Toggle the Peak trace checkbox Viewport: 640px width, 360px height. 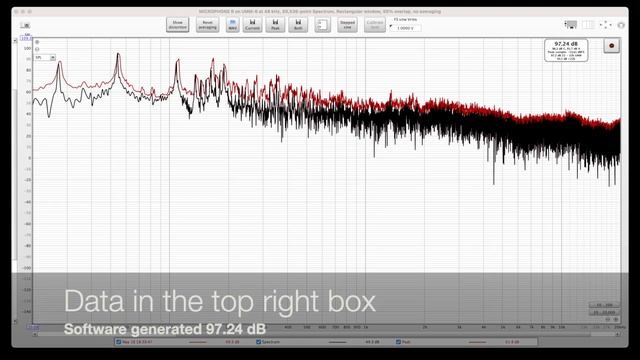[398, 342]
